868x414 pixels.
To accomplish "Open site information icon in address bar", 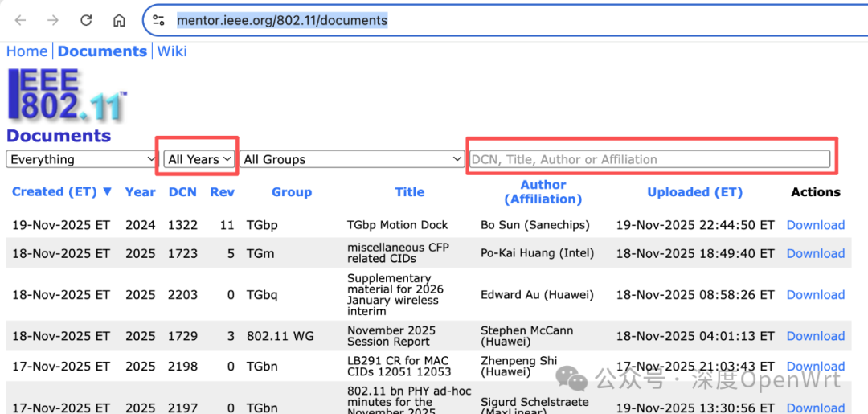I will coord(159,21).
